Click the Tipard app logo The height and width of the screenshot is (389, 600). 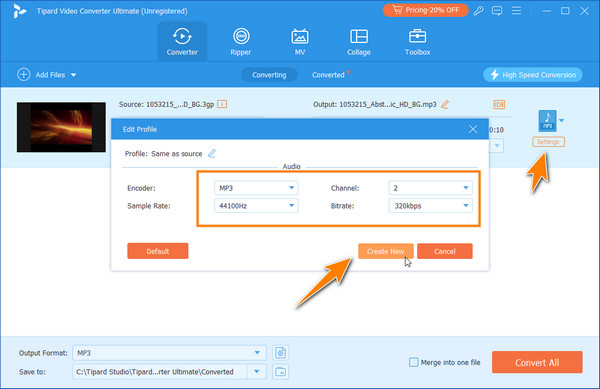click(19, 11)
